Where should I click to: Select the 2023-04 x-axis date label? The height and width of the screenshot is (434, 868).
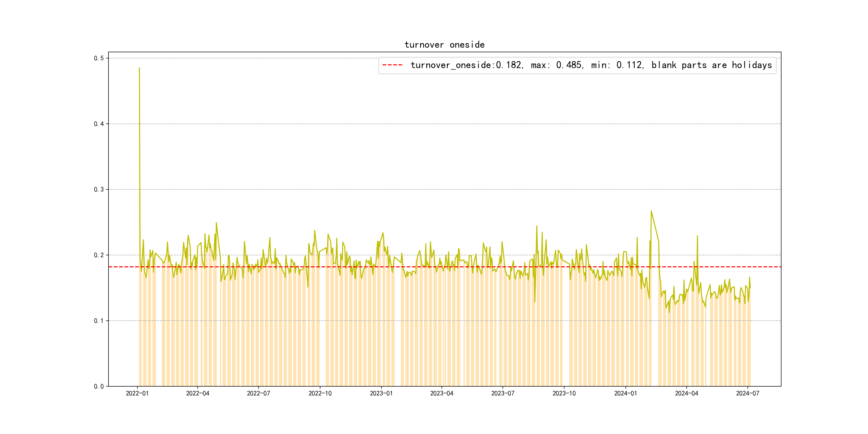click(x=442, y=394)
